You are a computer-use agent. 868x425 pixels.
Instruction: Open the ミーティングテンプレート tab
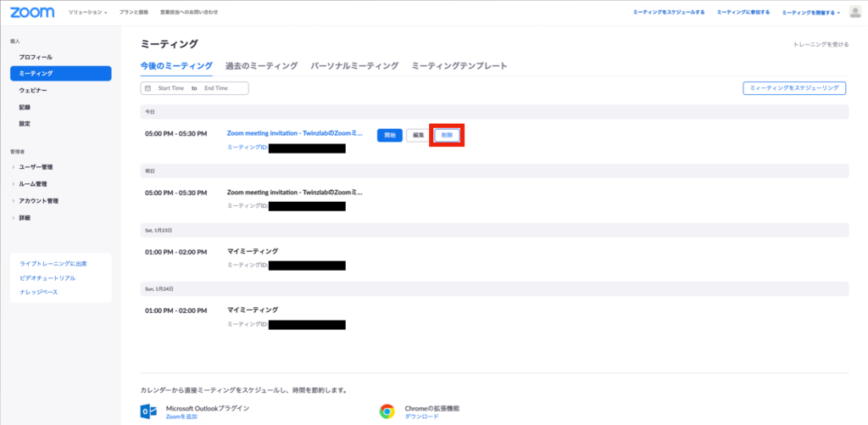click(459, 65)
